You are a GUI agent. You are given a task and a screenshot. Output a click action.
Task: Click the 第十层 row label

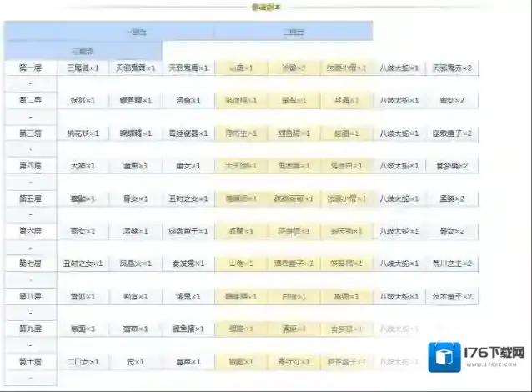30,362
